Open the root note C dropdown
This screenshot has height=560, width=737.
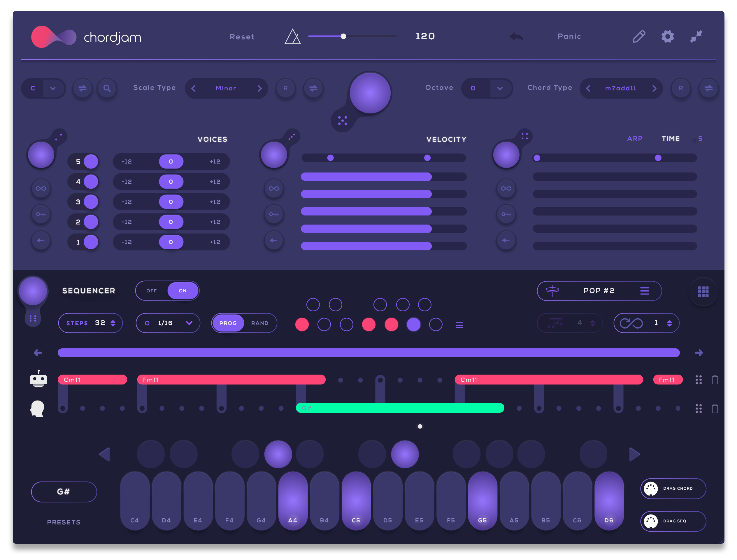pos(53,88)
